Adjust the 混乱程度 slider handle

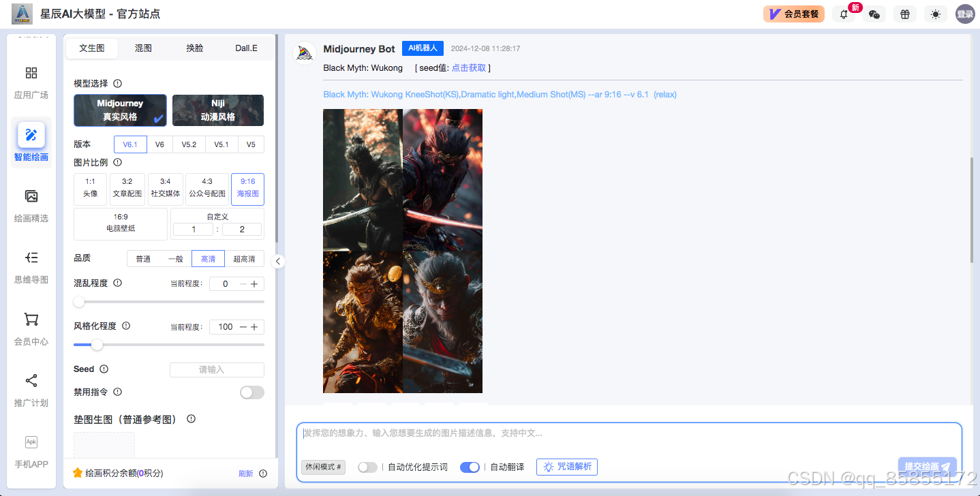79,302
